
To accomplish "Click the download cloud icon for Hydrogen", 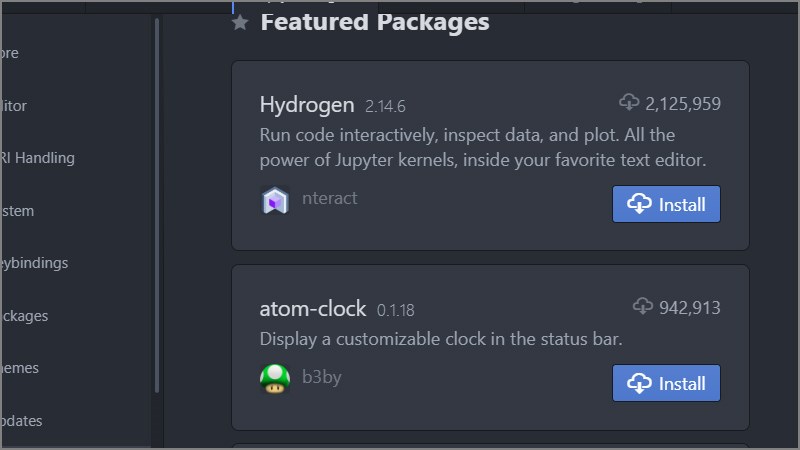I will tap(629, 102).
